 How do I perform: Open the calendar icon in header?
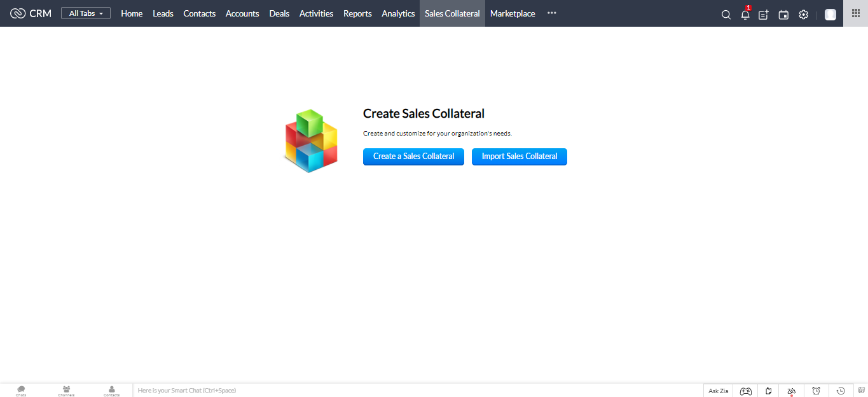[x=783, y=15]
